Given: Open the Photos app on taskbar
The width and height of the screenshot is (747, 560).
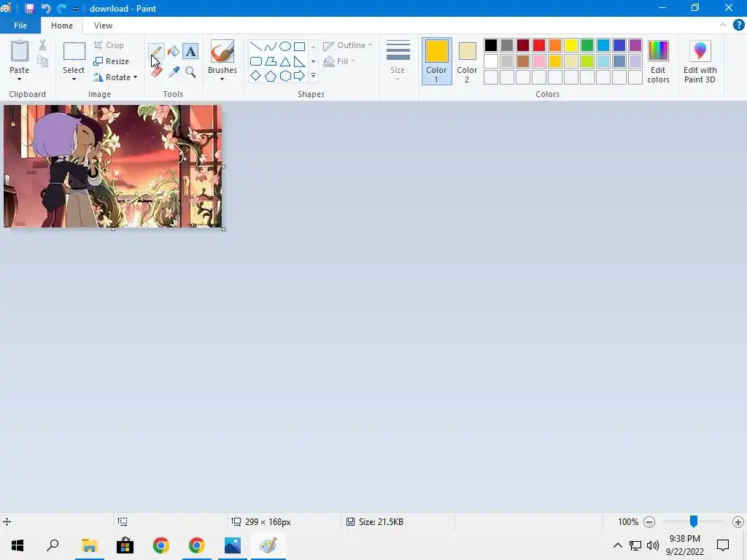Looking at the screenshot, I should coord(233,545).
